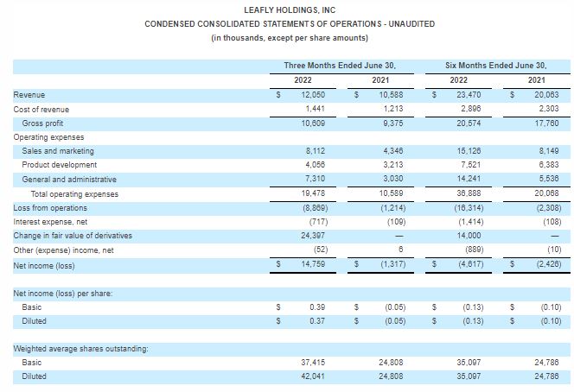Select the Interest expense value (717)
This screenshot has height=392, width=574.
tap(315, 222)
